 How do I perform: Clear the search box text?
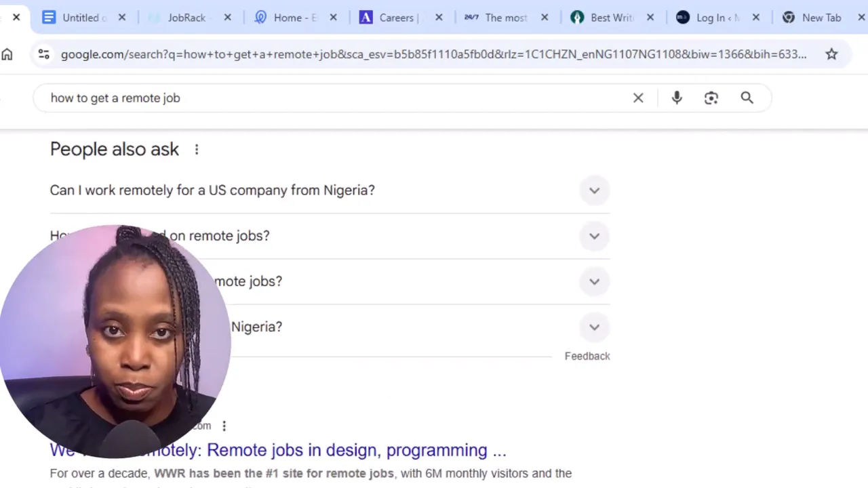pyautogui.click(x=638, y=98)
